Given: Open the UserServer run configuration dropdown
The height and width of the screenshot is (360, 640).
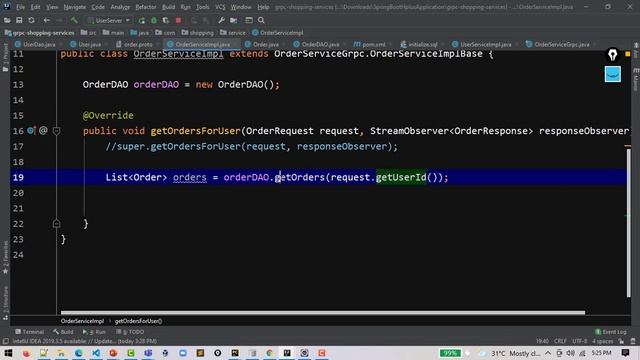Looking at the screenshot, I should (x=109, y=20).
